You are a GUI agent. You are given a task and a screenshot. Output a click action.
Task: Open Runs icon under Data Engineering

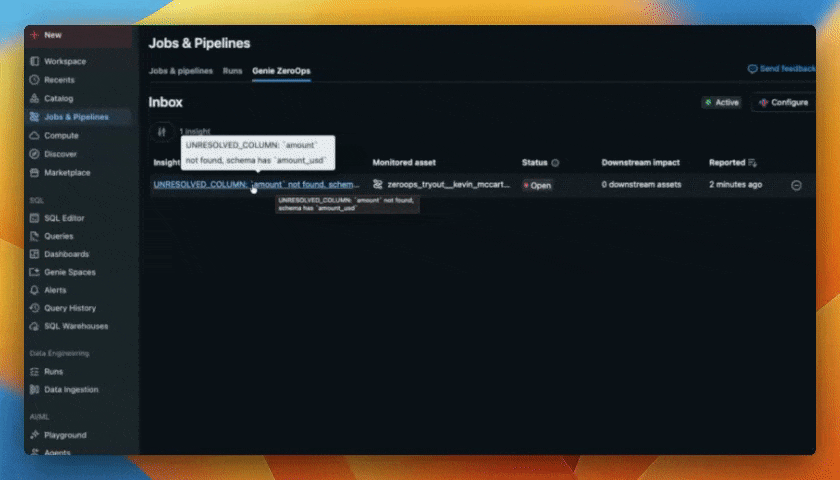(35, 372)
